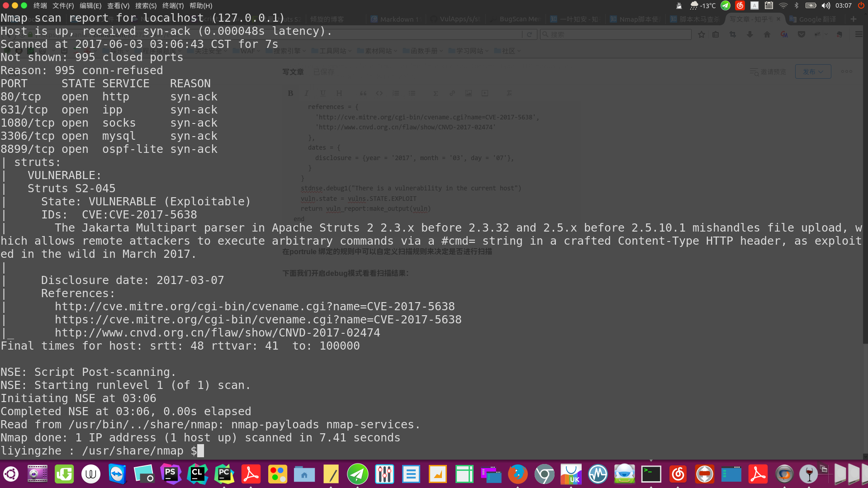Open the 搜索(S) menu
Screen dimensions: 868x488
[x=146, y=5]
